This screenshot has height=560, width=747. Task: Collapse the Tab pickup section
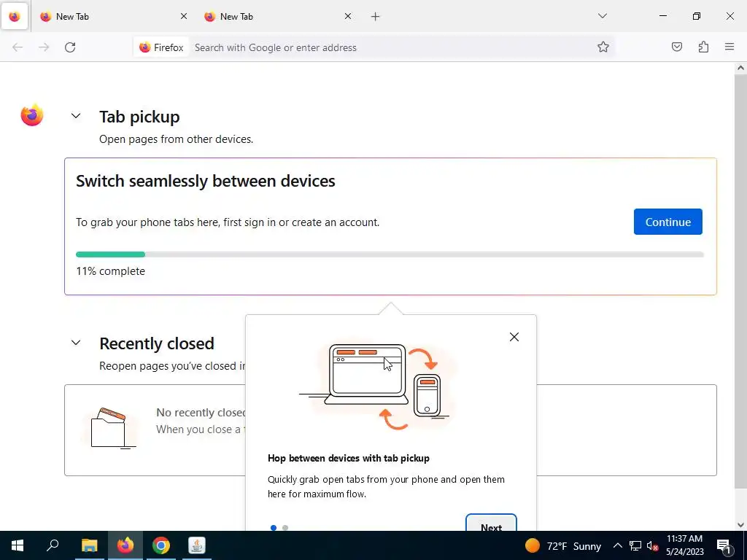(x=76, y=116)
